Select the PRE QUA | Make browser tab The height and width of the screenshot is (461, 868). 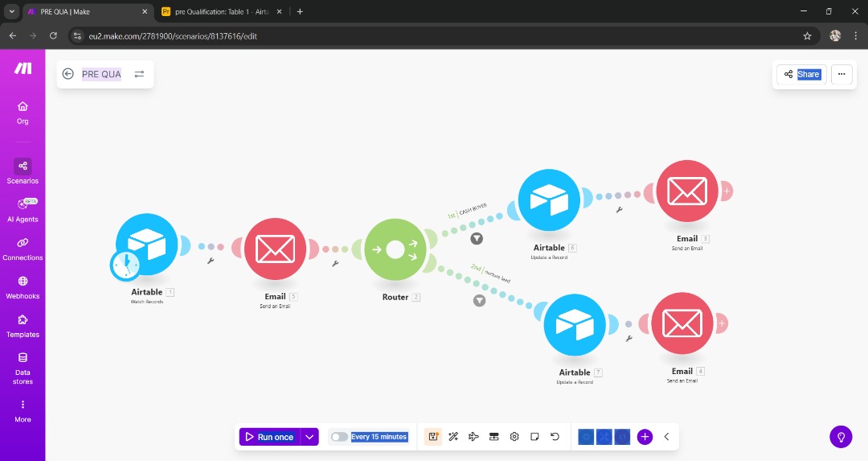[x=88, y=11]
